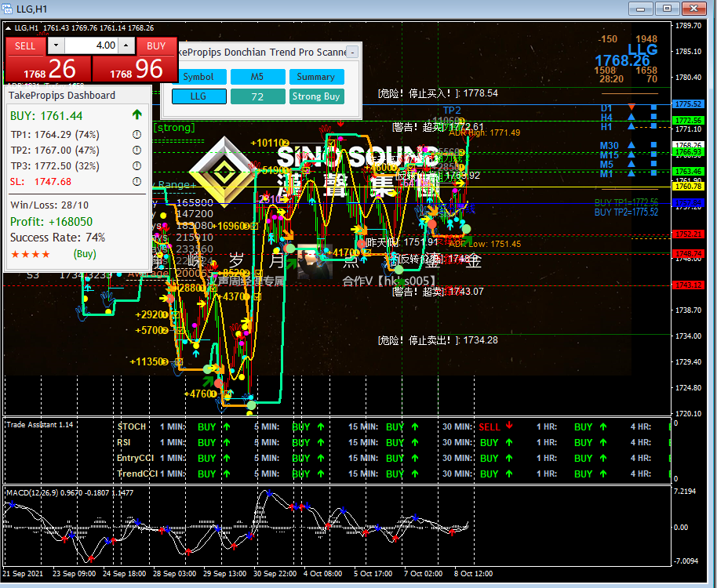
Task: Click the red 1743.12 price label
Action: pyautogui.click(x=688, y=285)
